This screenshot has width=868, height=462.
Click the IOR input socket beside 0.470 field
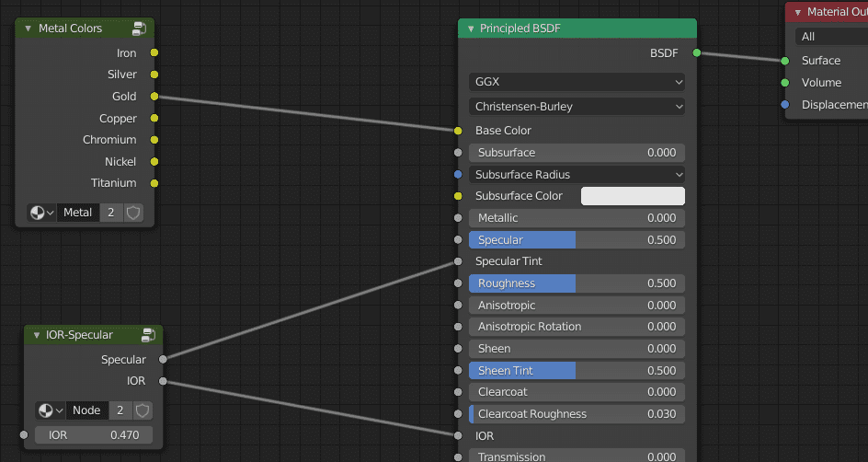(24, 435)
